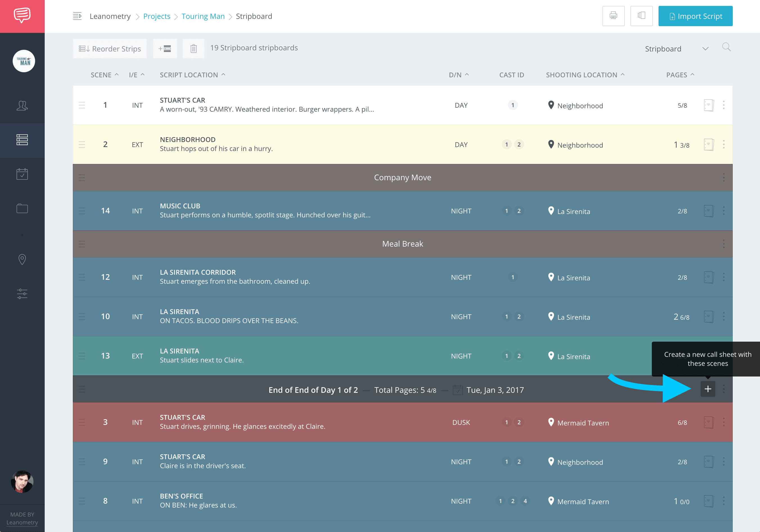Open three-dot menu for Meal Break
Image resolution: width=760 pixels, height=532 pixels.
coord(723,244)
